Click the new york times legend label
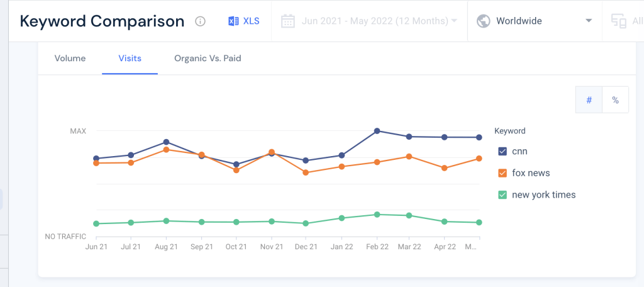 544,195
